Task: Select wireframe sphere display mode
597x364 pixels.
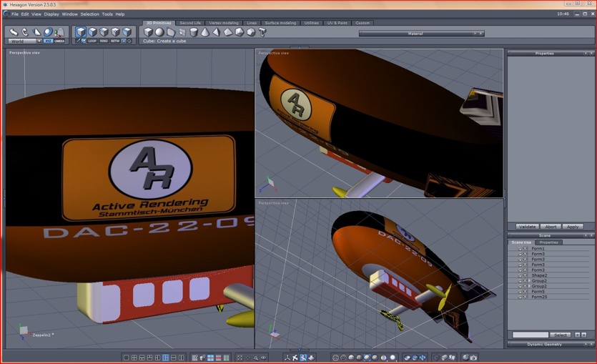Action: click(x=335, y=358)
